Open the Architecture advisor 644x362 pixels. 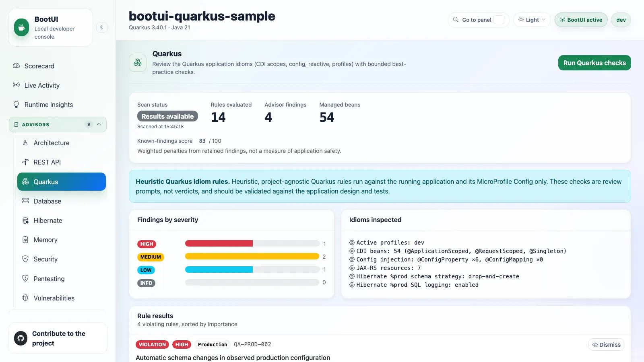[62, 143]
